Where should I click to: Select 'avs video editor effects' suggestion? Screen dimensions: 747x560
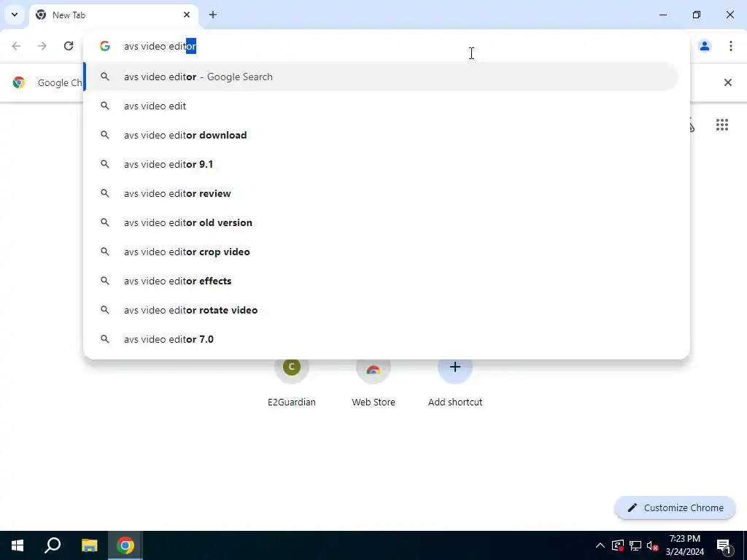tap(381, 281)
